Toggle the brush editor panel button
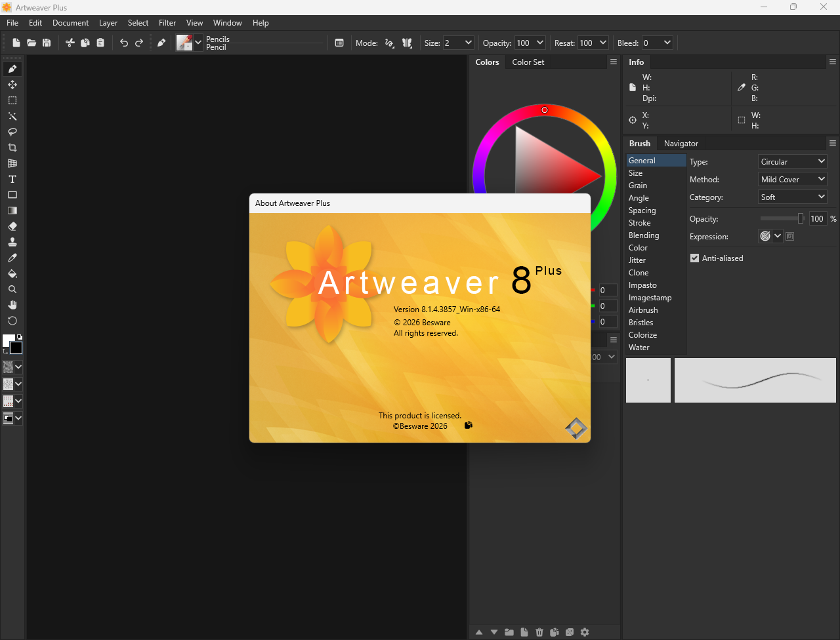840x640 pixels. click(339, 43)
